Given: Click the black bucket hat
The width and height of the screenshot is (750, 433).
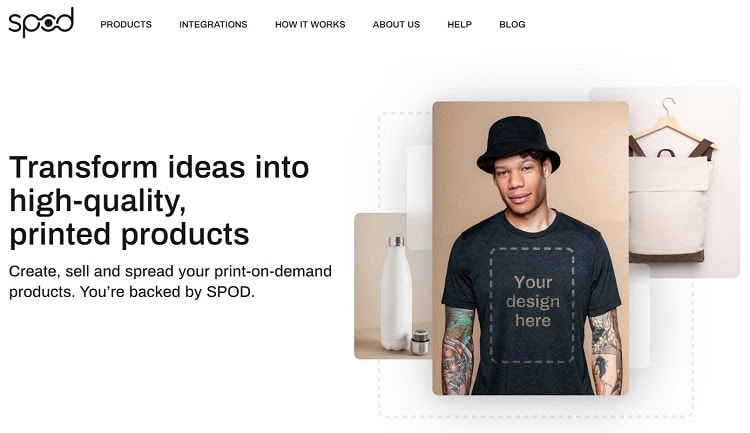Looking at the screenshot, I should click(518, 144).
